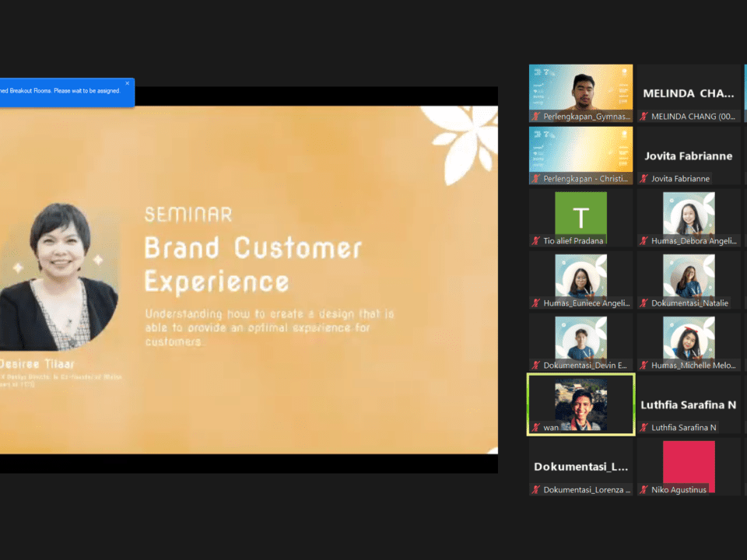
Task: Click Tio alief Pradana's muted microphone icon
Action: pyautogui.click(x=535, y=241)
